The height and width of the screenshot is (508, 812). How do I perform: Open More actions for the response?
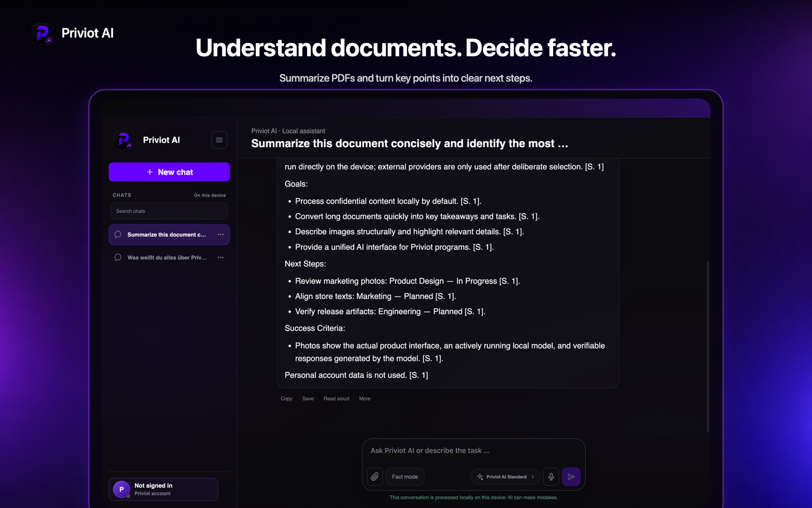coord(365,399)
